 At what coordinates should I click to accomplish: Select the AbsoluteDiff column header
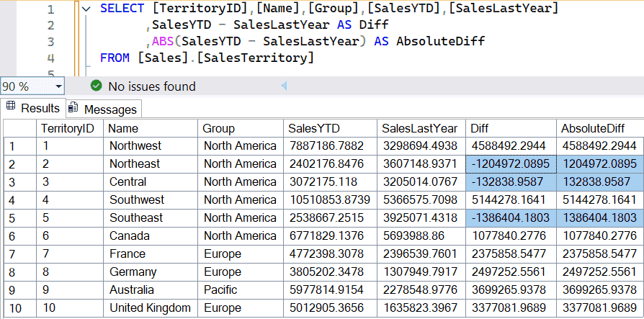tap(600, 128)
